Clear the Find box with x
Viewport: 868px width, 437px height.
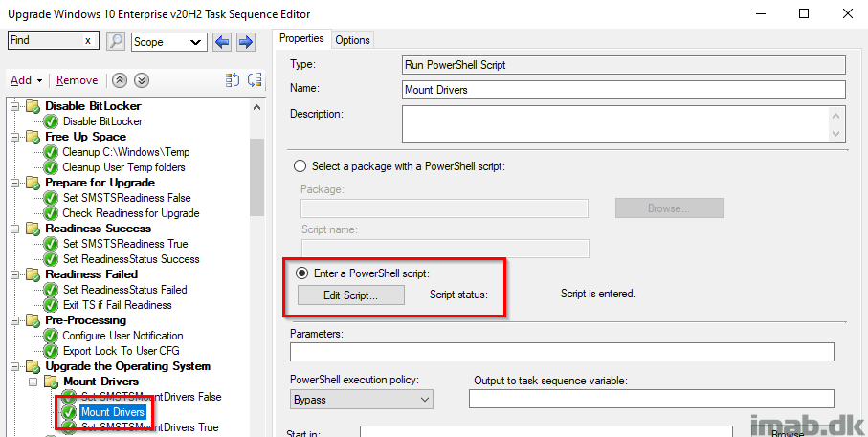(x=87, y=40)
